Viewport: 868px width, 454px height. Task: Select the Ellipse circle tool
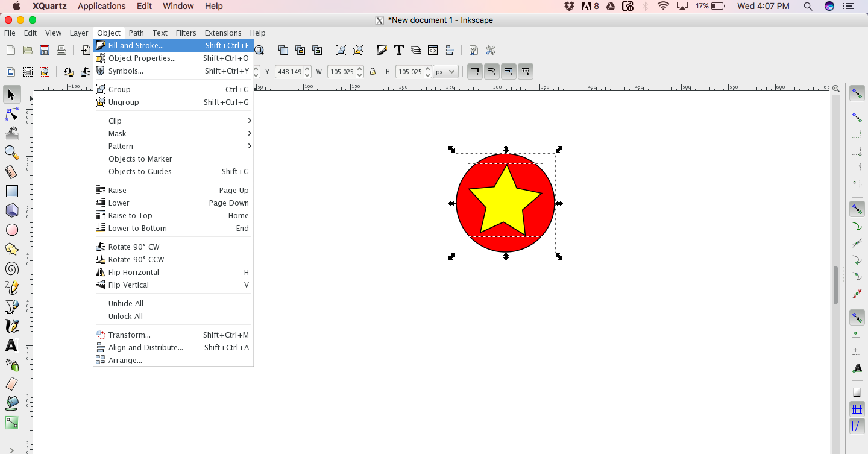pyautogui.click(x=11, y=230)
